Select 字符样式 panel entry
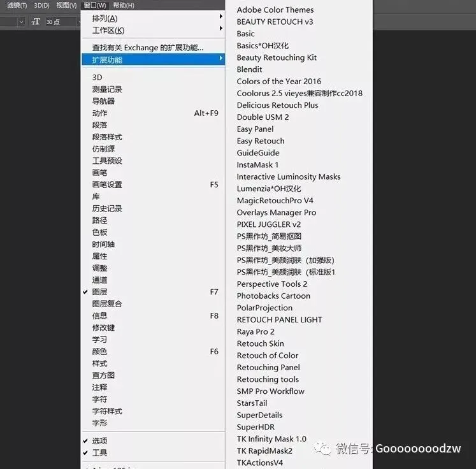 (154, 411)
